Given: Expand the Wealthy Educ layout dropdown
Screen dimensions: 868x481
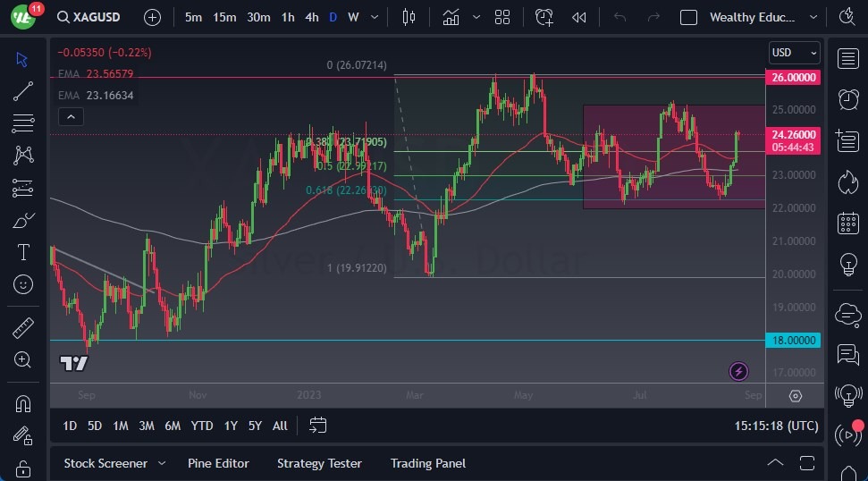Looking at the screenshot, I should tap(813, 17).
